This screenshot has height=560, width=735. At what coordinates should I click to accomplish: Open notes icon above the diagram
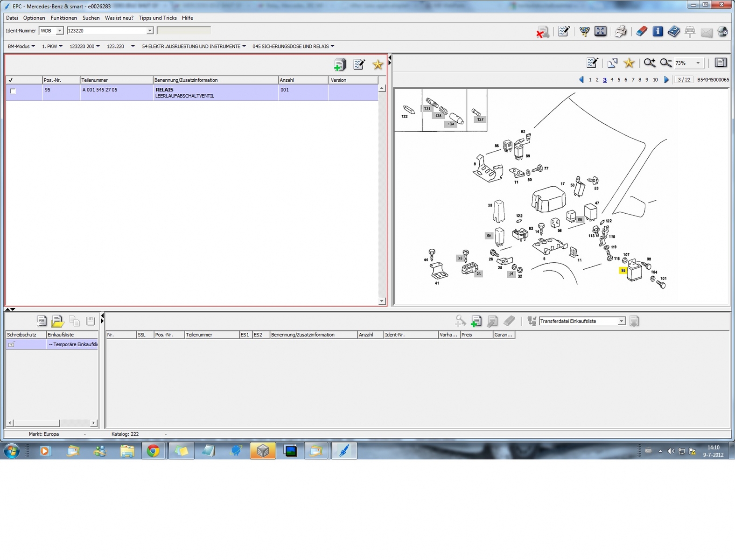592,63
